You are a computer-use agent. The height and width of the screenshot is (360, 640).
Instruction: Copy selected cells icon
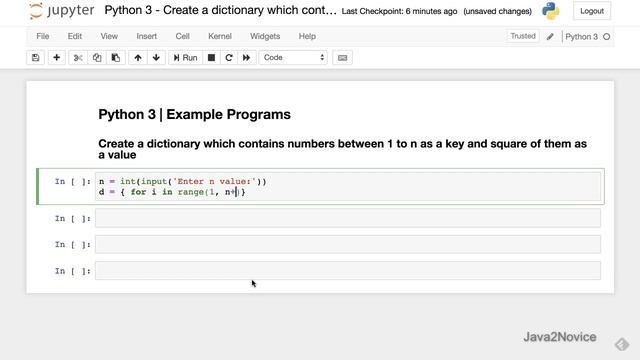click(x=97, y=58)
